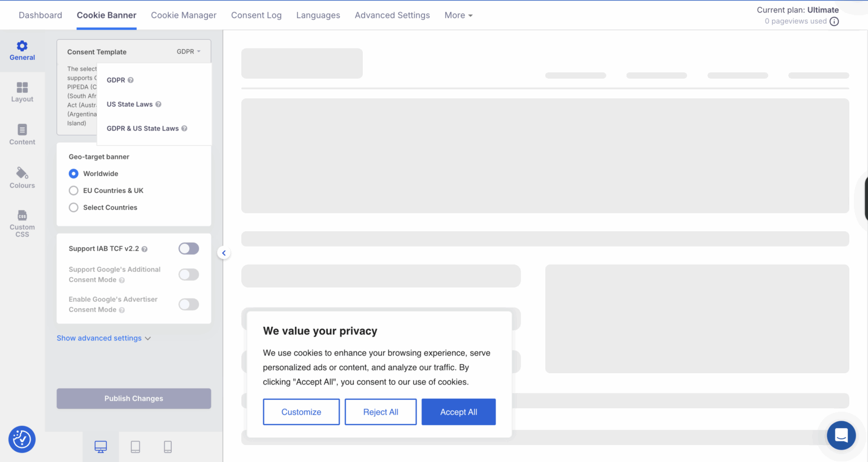
Task: Switch to tablet preview icon
Action: pos(136,447)
